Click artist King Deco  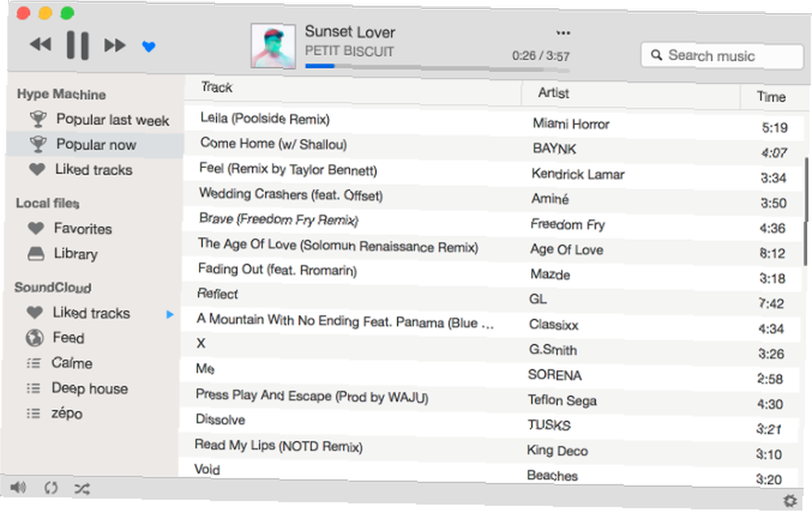coord(557,450)
